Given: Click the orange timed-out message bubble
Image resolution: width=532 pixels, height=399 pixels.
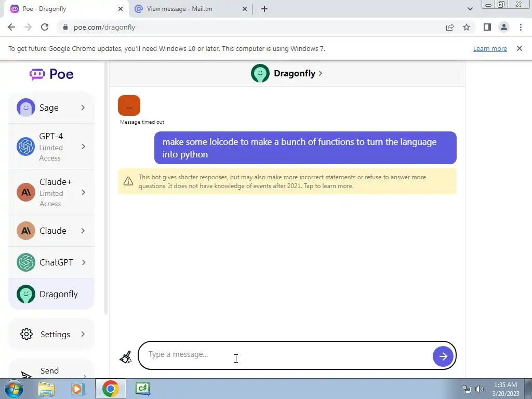Looking at the screenshot, I should pos(129,105).
